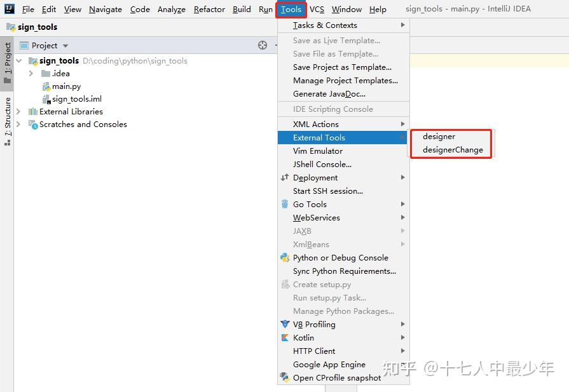Click the IntelliJ IDEA logo icon
Screen dimensions: 569x392
(x=9, y=9)
